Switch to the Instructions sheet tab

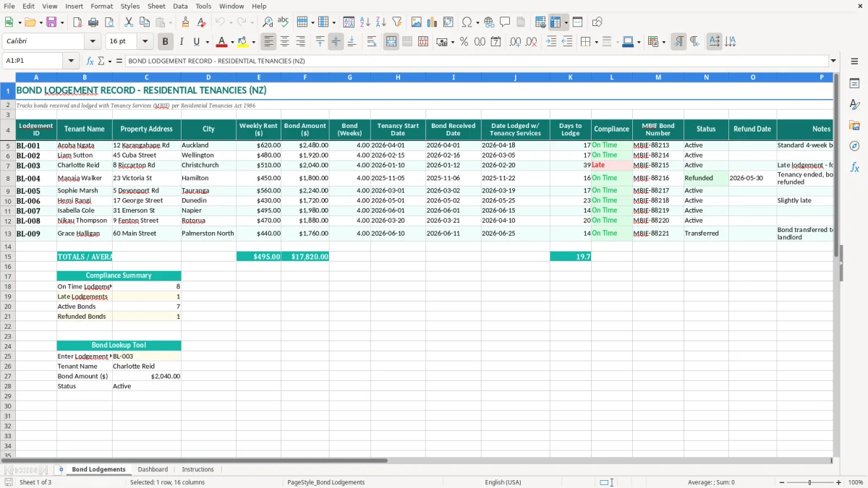click(x=197, y=469)
